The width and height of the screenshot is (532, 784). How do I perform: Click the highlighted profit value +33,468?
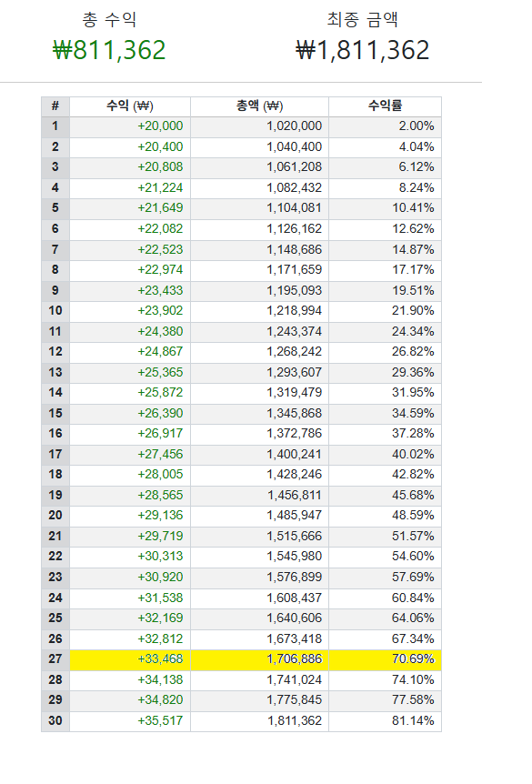click(160, 659)
